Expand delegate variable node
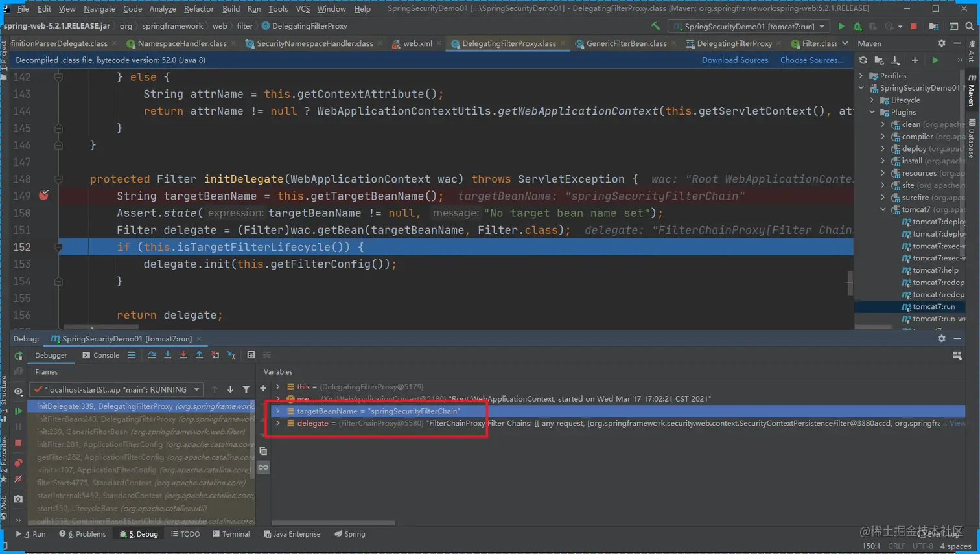The height and width of the screenshot is (554, 980). (278, 423)
